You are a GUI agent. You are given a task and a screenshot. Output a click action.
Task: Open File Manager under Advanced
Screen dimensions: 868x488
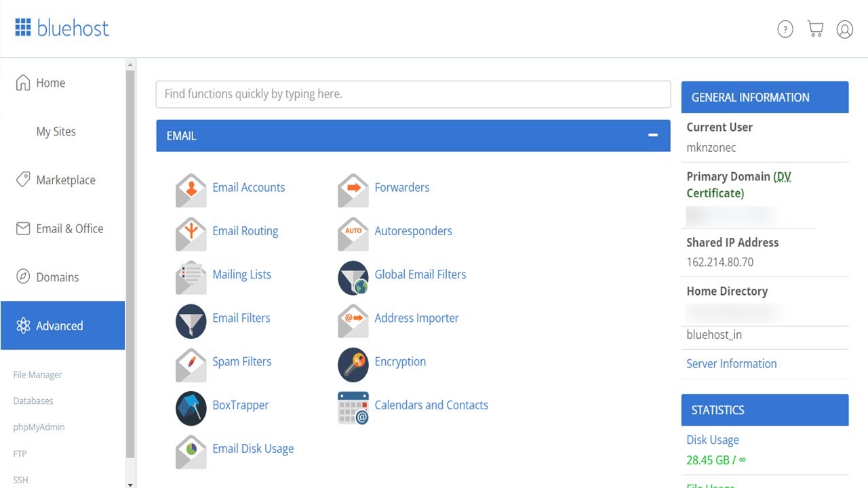tap(38, 375)
